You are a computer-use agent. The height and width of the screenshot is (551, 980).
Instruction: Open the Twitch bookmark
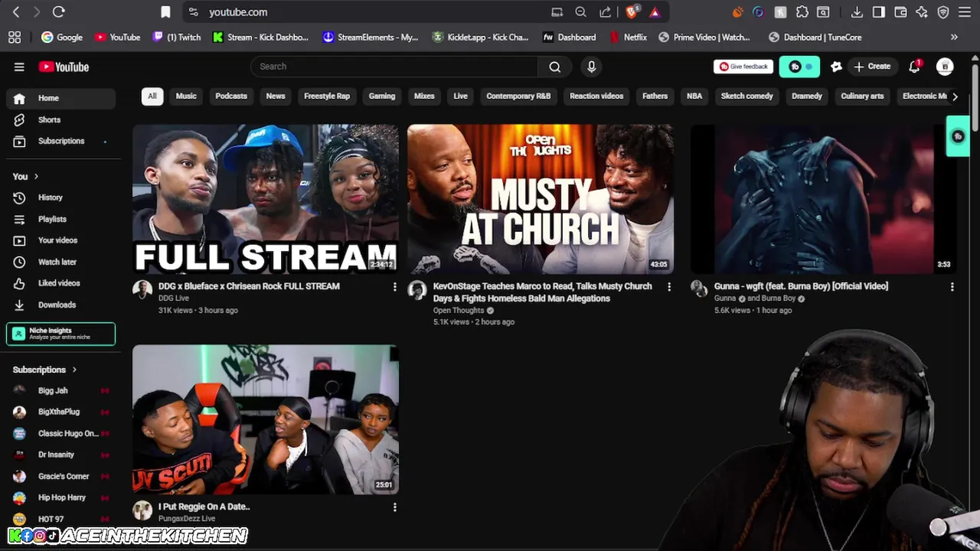tap(177, 37)
